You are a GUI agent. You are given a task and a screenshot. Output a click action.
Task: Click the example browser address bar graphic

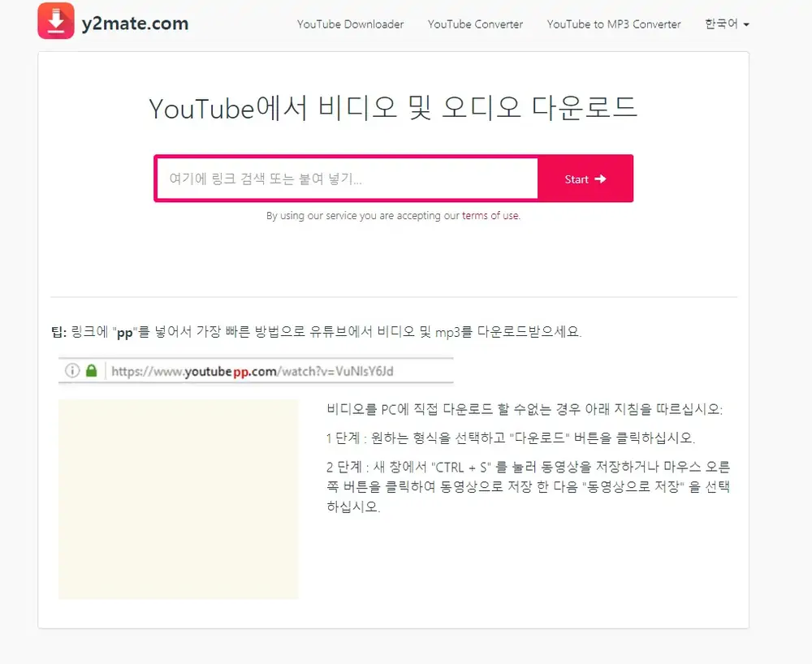tap(256, 370)
